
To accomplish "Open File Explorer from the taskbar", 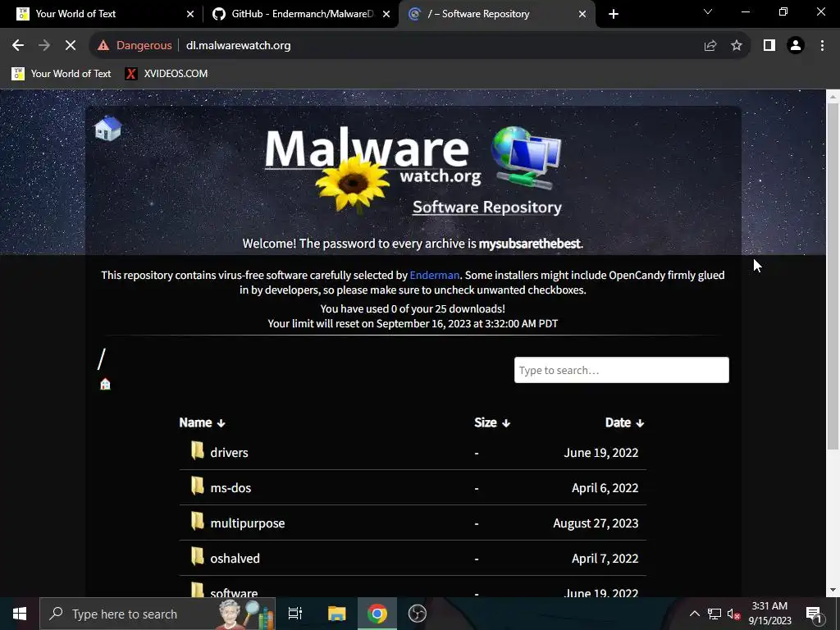I will 336,614.
